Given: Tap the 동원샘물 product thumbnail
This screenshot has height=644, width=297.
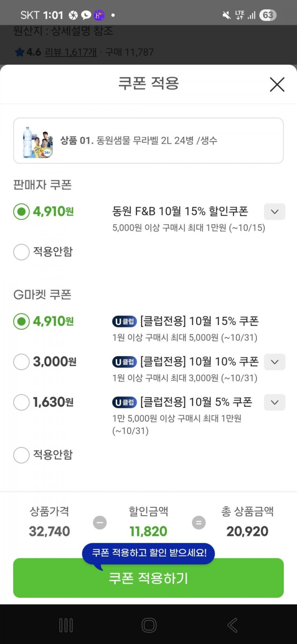Looking at the screenshot, I should tap(37, 141).
